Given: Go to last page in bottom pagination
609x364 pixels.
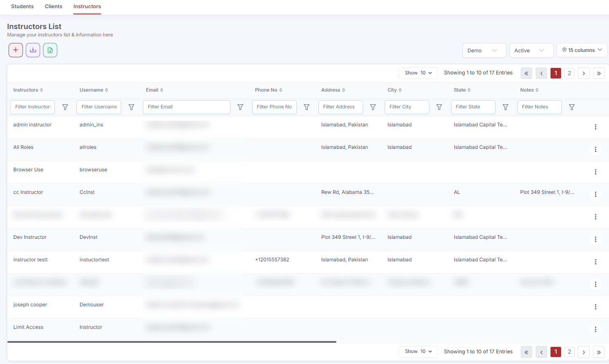Looking at the screenshot, I should tap(599, 352).
